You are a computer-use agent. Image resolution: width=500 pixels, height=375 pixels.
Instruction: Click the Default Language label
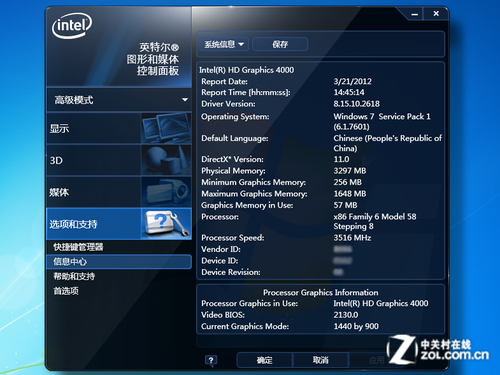coord(235,138)
